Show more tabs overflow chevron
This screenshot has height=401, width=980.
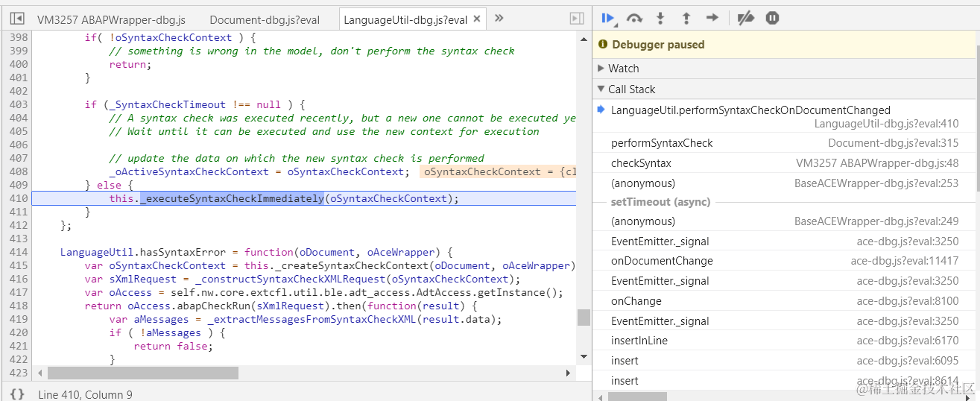pyautogui.click(x=499, y=19)
